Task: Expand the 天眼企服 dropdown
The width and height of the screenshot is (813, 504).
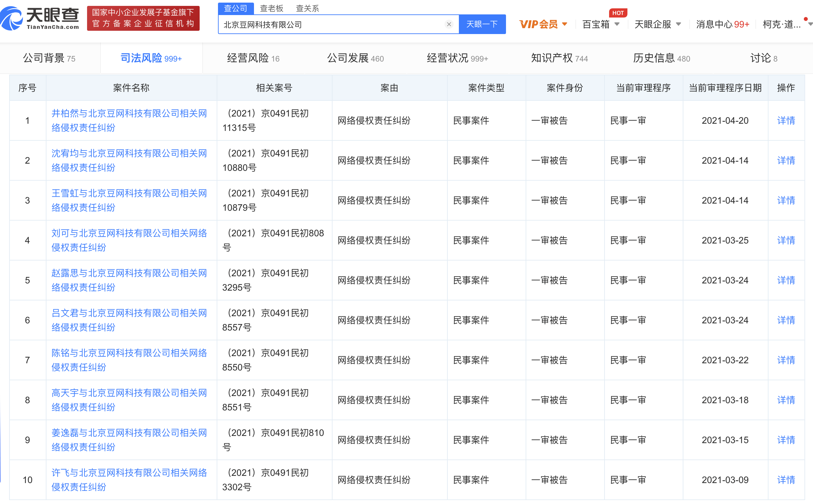Action: tap(678, 24)
